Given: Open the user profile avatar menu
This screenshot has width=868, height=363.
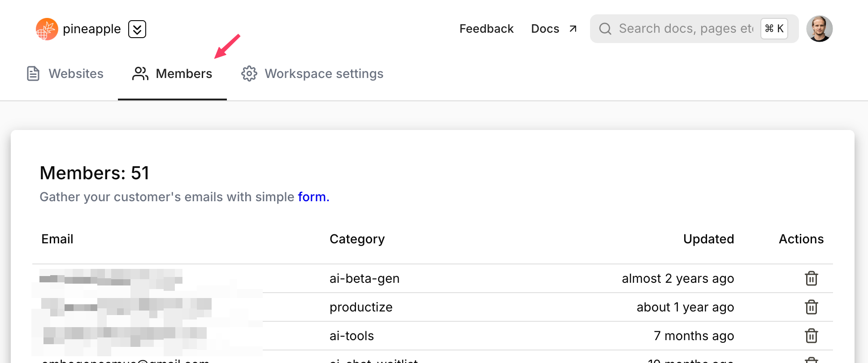Looking at the screenshot, I should [819, 29].
